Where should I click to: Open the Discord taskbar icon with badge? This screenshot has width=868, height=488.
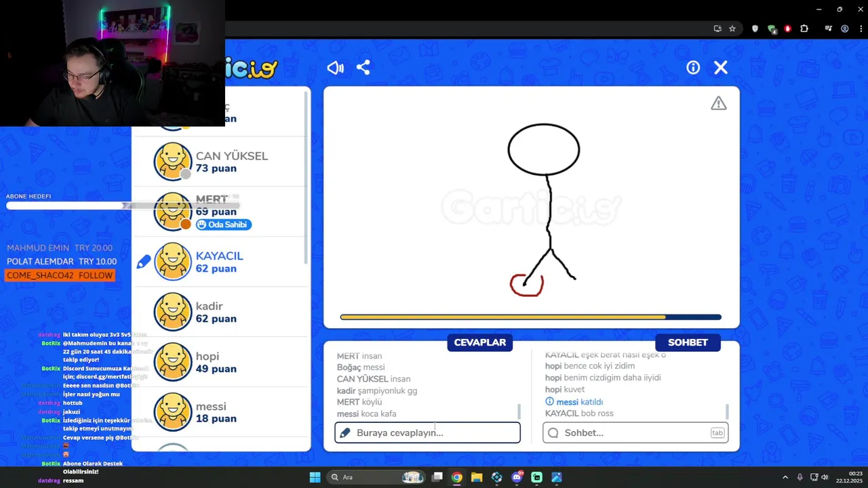[517, 477]
